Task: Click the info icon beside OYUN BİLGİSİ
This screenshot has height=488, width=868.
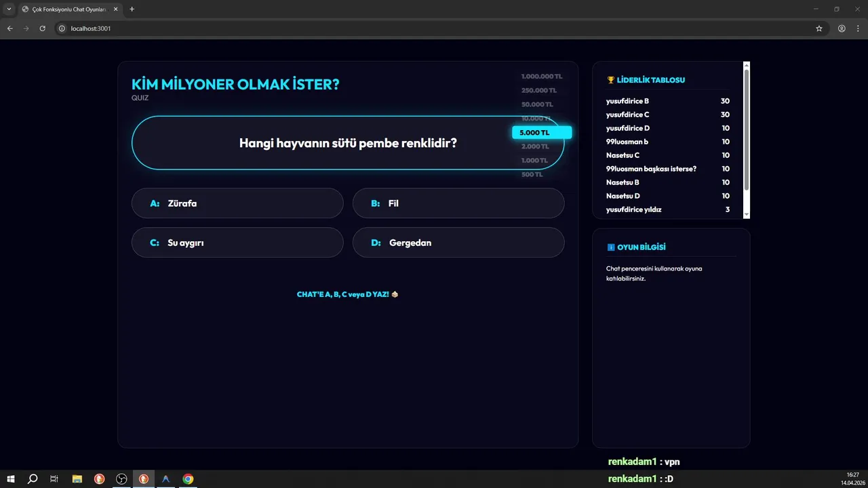Action: 610,247
